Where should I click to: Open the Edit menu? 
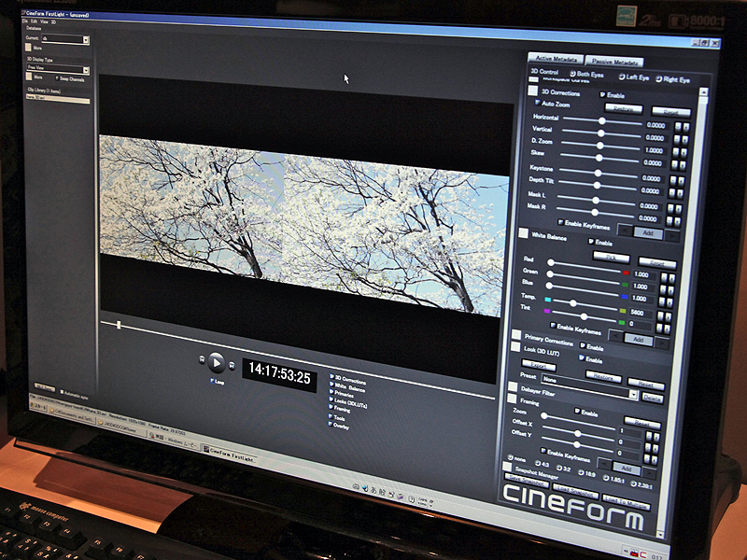[x=34, y=21]
